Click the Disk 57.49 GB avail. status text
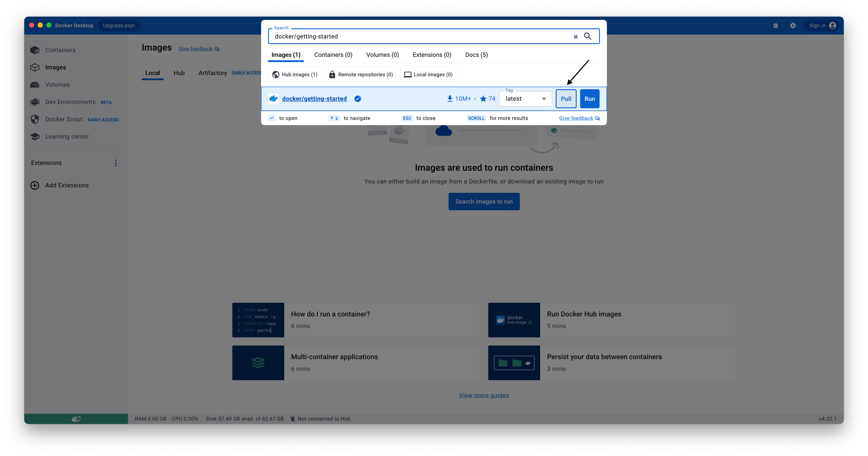Viewport: 868px width, 456px height. 245,419
